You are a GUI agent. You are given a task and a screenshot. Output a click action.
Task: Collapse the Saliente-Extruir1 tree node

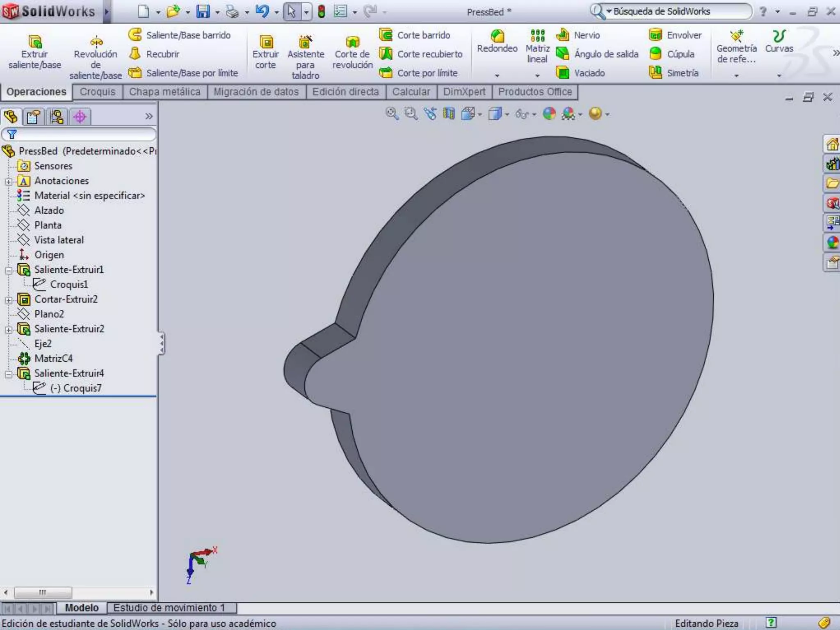point(9,270)
